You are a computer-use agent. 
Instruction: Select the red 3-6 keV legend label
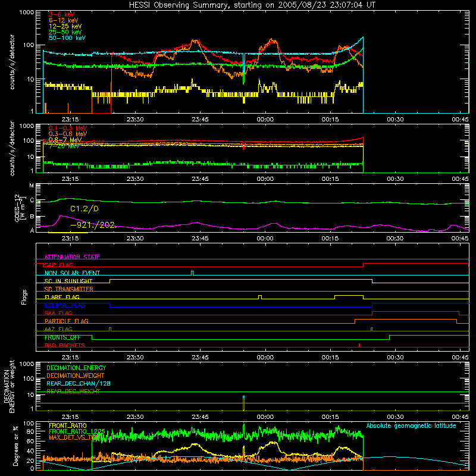click(62, 14)
